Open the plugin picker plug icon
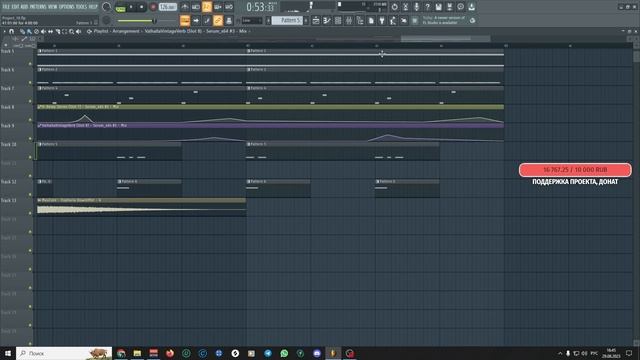 [x=382, y=20]
